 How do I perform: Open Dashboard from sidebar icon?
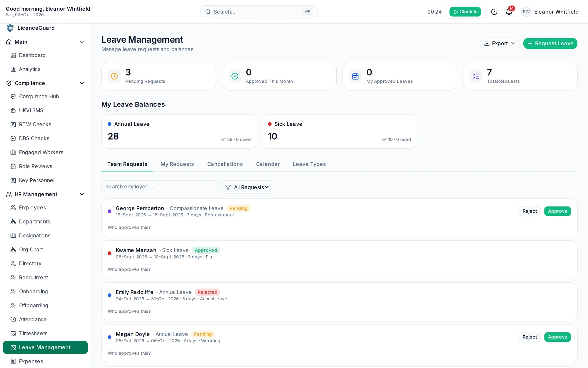click(x=13, y=55)
